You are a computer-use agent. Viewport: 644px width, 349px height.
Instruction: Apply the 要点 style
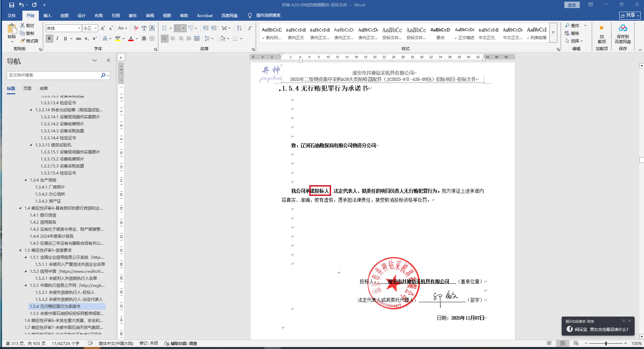pos(440,33)
